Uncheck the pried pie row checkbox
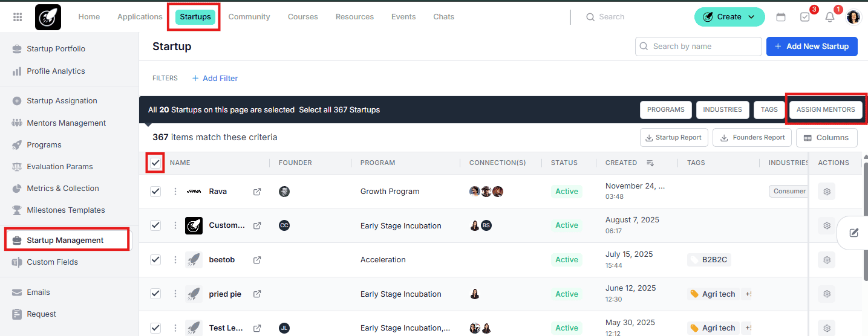The width and height of the screenshot is (868, 336). 155,294
